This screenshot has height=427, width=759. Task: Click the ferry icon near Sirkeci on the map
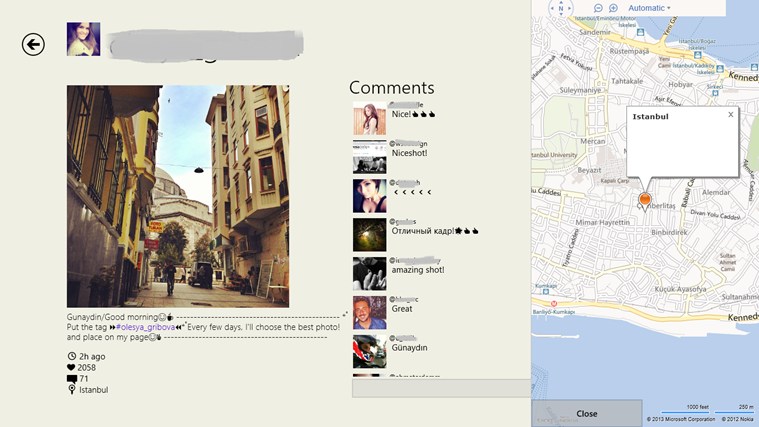point(715,93)
